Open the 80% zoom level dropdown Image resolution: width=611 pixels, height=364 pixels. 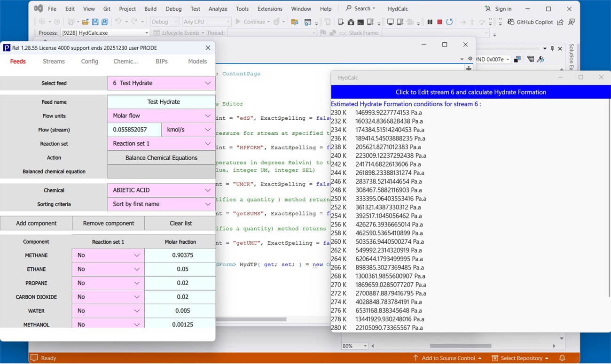tap(355, 346)
